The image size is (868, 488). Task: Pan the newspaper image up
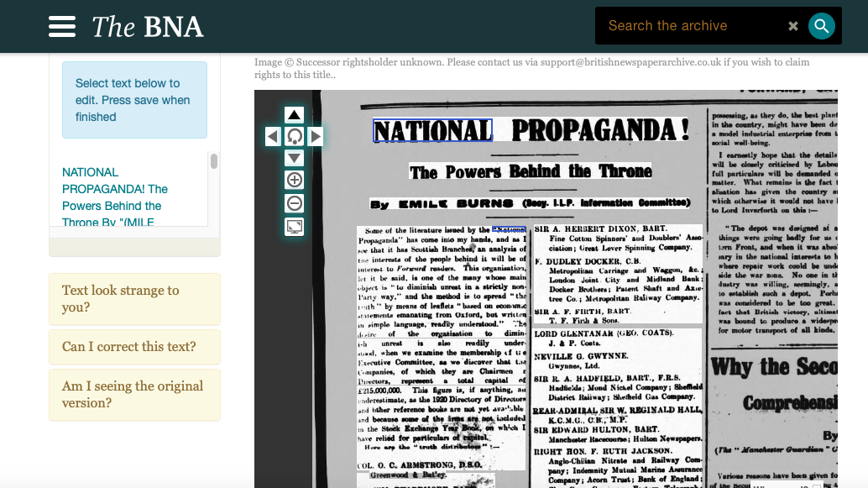coord(294,115)
